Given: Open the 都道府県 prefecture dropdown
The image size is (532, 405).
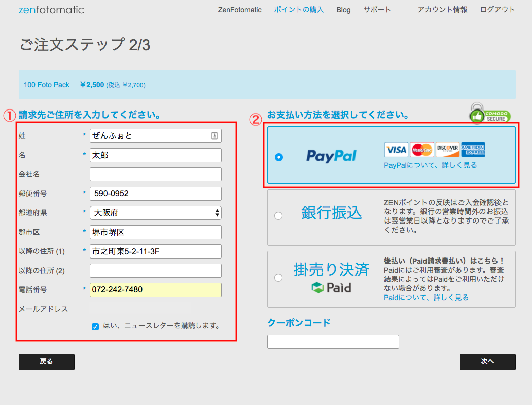Looking at the screenshot, I should coord(155,213).
